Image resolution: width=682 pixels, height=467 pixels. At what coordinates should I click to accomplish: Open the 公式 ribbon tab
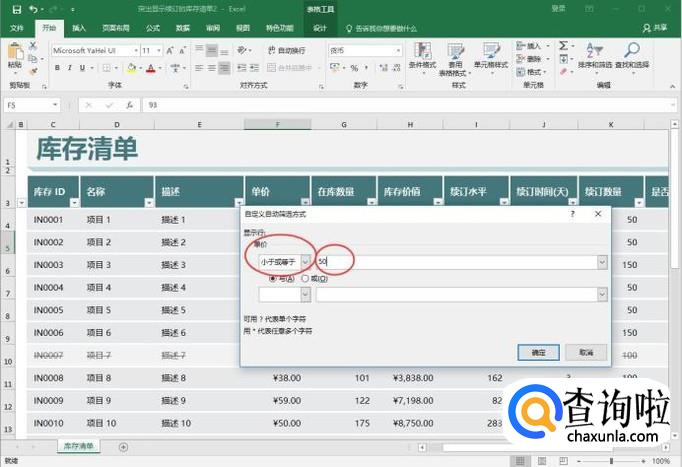(152, 29)
